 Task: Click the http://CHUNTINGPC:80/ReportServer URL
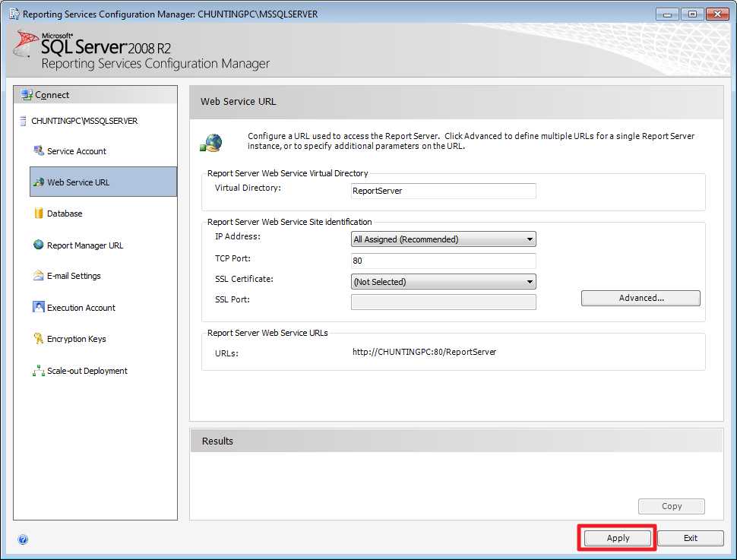[x=425, y=352]
